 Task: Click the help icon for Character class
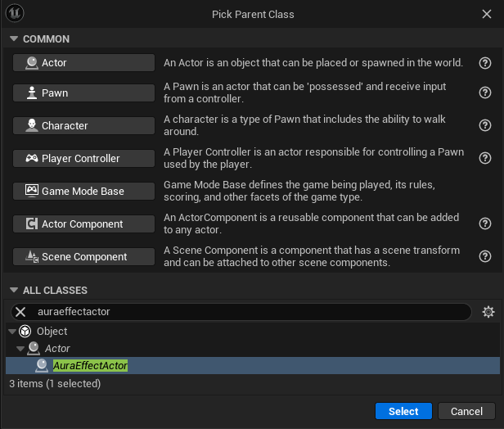click(484, 125)
